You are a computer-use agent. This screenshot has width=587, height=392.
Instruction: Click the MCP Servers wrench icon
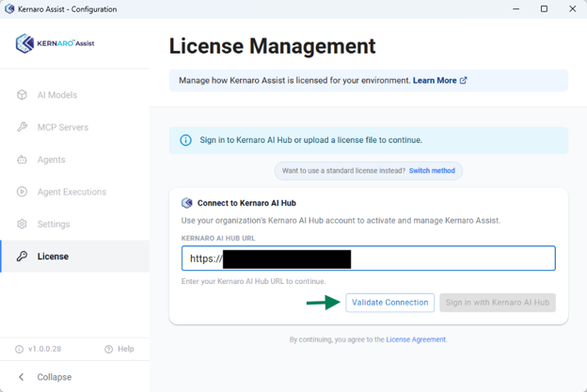tap(22, 127)
